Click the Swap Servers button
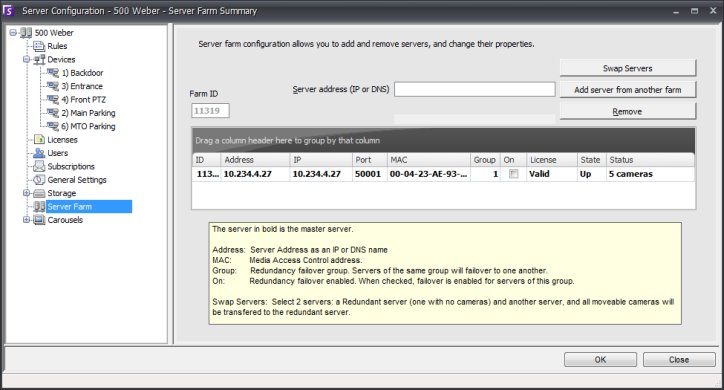724x390 pixels. [627, 68]
